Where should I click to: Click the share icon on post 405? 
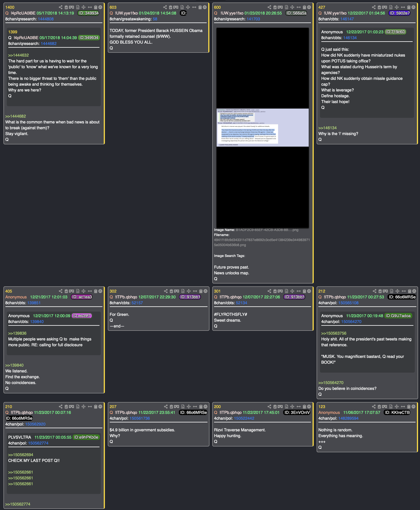coord(60,291)
